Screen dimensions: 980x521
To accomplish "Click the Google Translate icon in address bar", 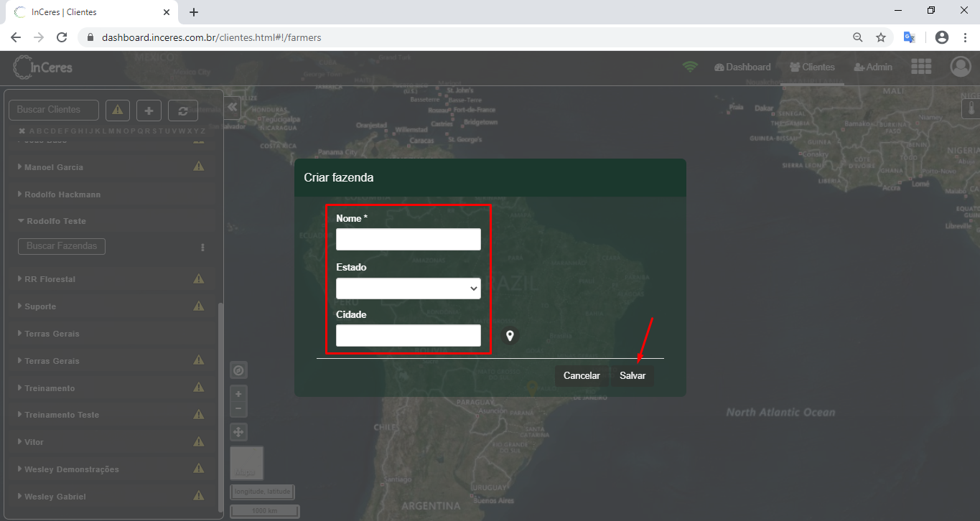I will (x=909, y=37).
